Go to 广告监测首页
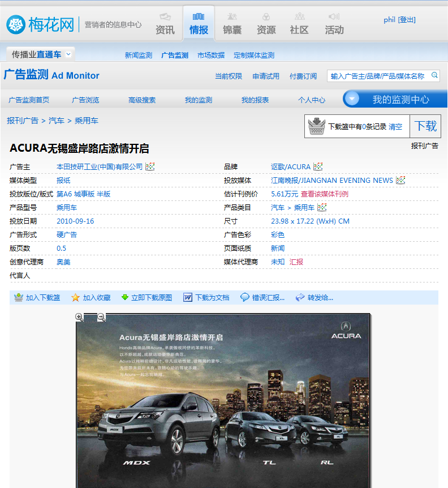Screen dimensions: 448x488 coord(29,100)
